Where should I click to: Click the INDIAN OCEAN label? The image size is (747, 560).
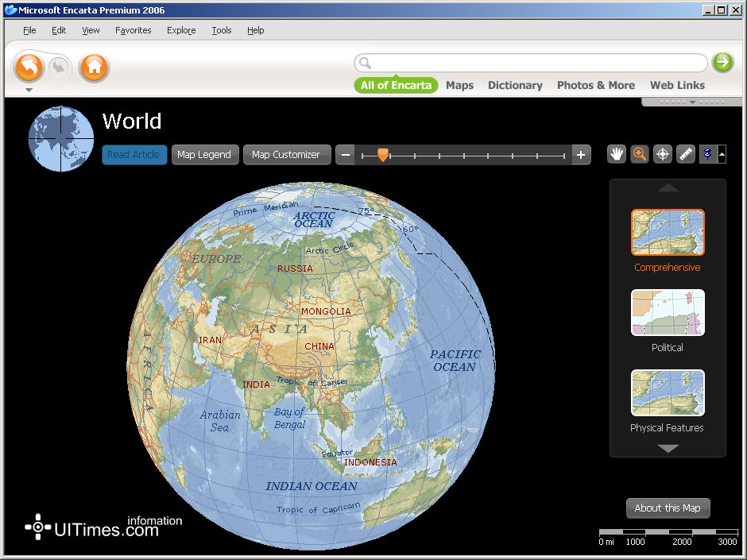(312, 486)
